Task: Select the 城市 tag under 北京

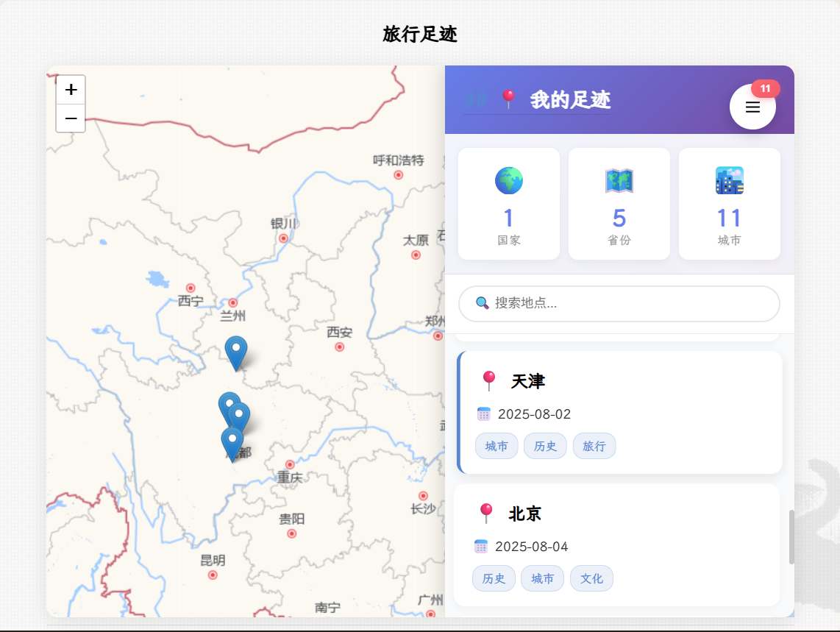Action: (x=542, y=578)
